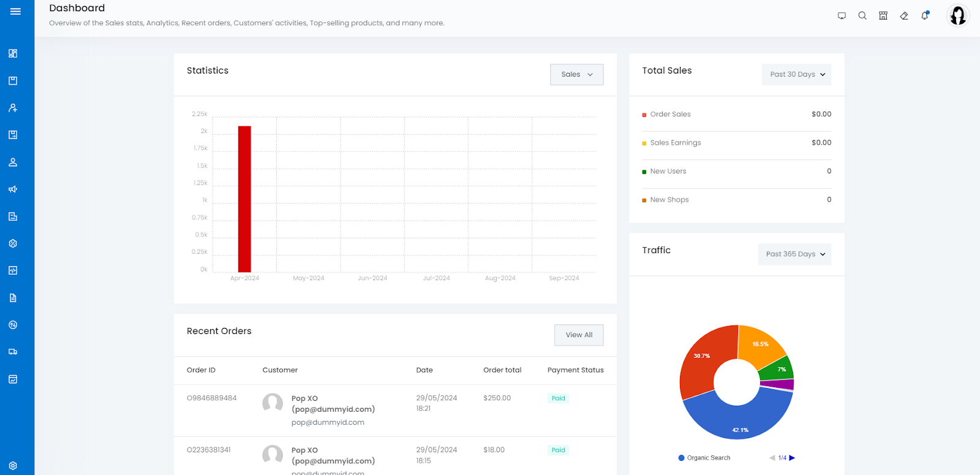Click order ID O2236381341
Screen dimensions: 980x475
point(209,450)
